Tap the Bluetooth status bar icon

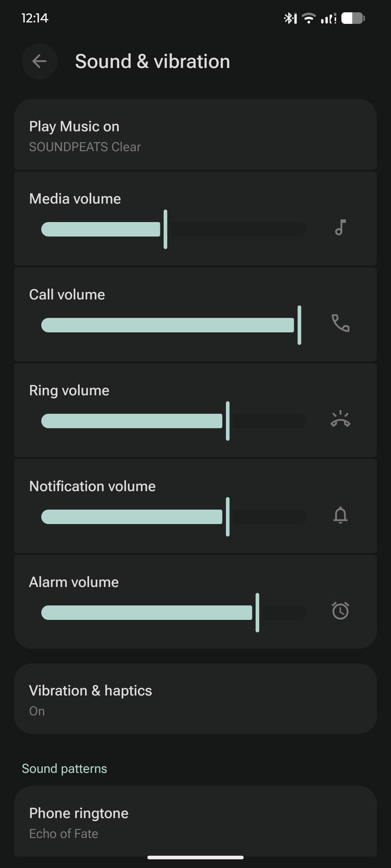(290, 18)
